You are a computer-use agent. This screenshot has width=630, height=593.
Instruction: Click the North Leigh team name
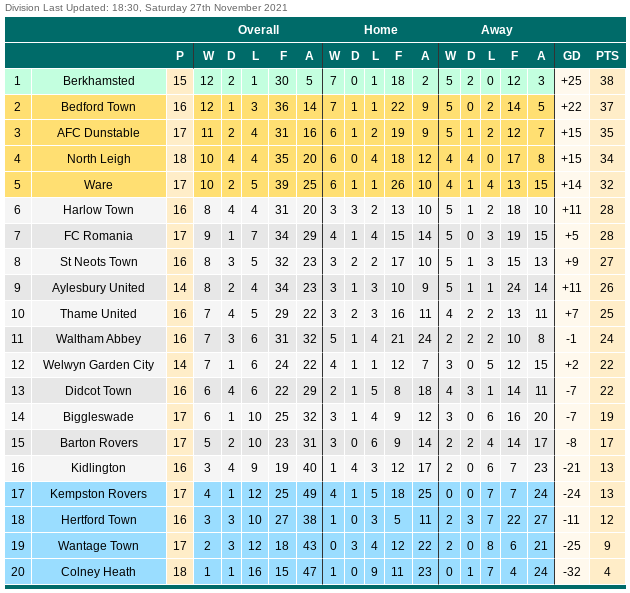(x=98, y=159)
